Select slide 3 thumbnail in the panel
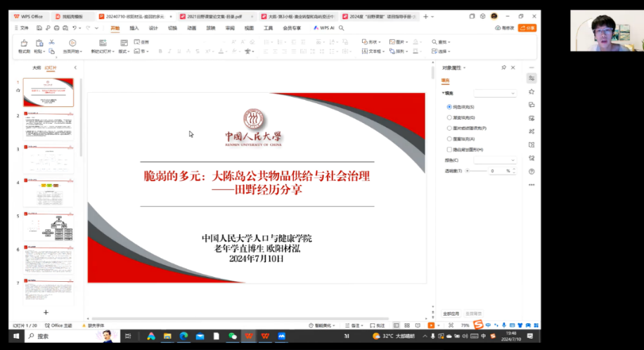644x350 pixels. click(48, 159)
